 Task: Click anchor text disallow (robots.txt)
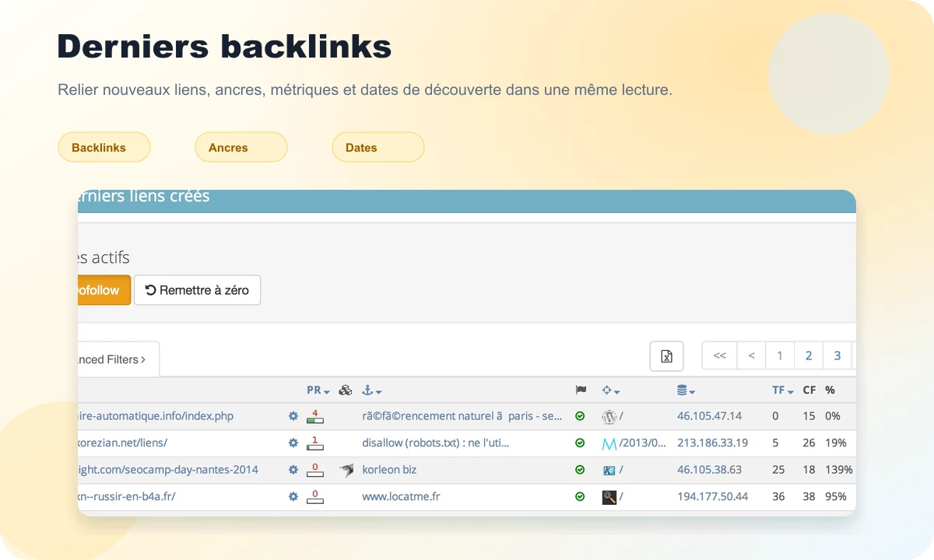(436, 443)
